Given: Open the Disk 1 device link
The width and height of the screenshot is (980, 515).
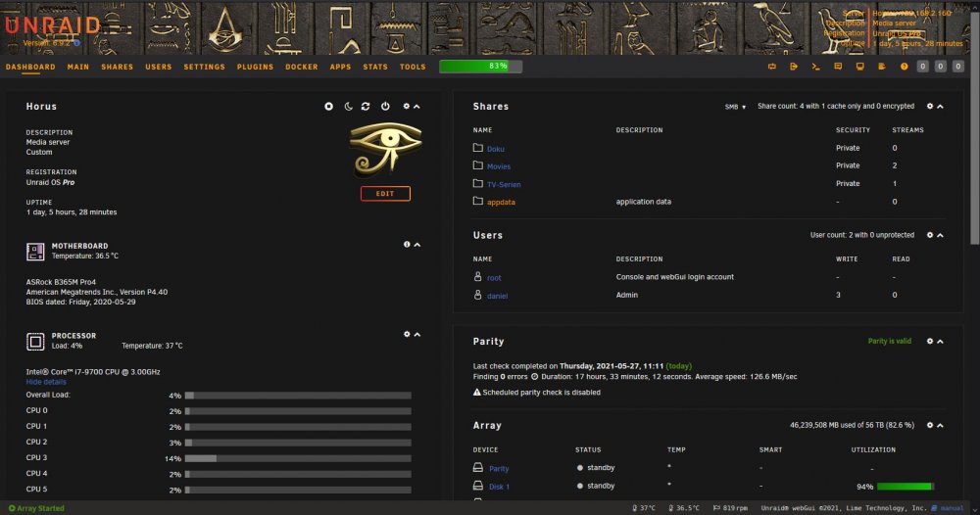Looking at the screenshot, I should click(499, 487).
